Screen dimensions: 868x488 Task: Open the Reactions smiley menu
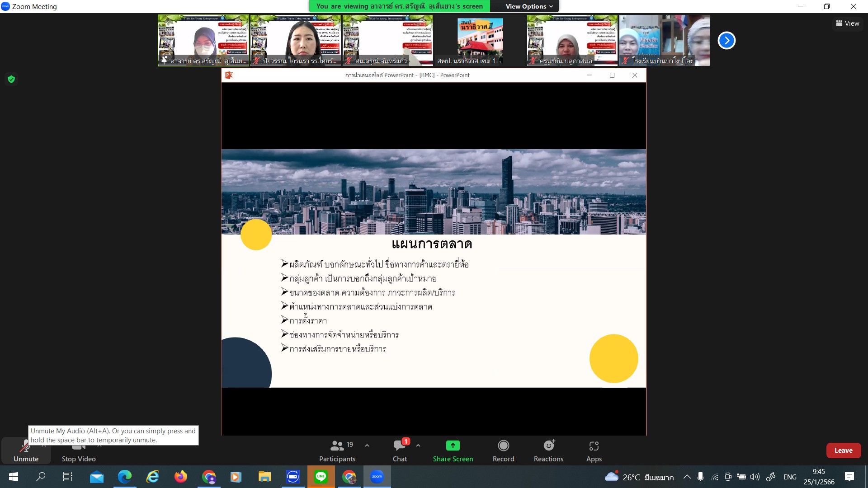548,446
